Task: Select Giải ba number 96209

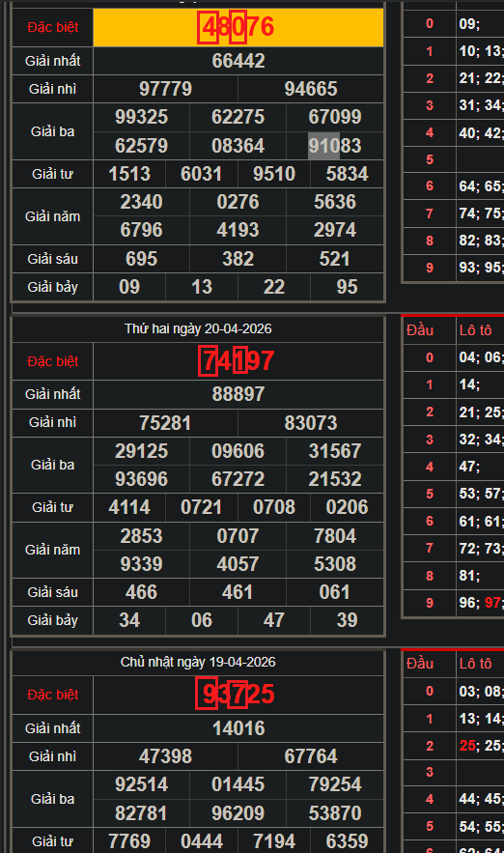Action: click(238, 813)
